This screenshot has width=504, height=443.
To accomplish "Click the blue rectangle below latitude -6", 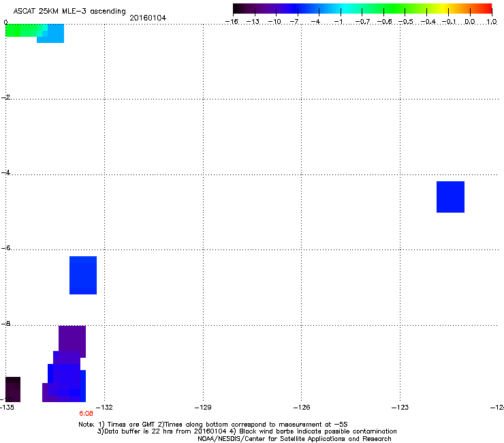I will [83, 275].
